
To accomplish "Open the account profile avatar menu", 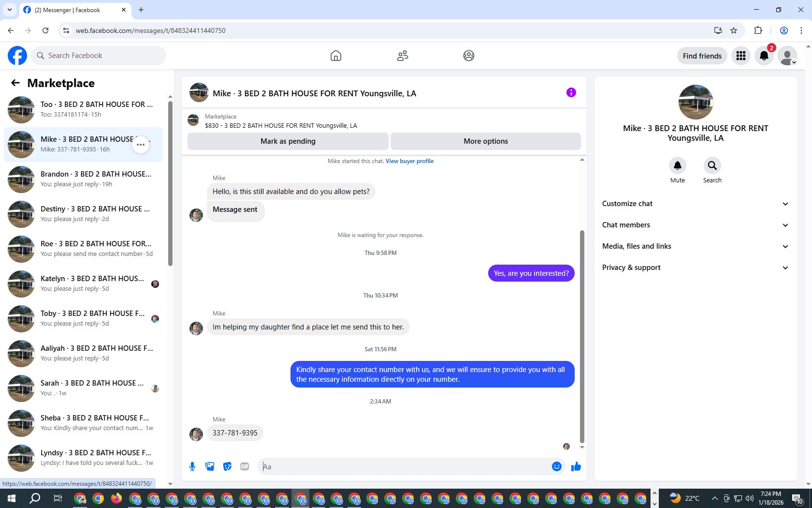I will click(x=787, y=56).
